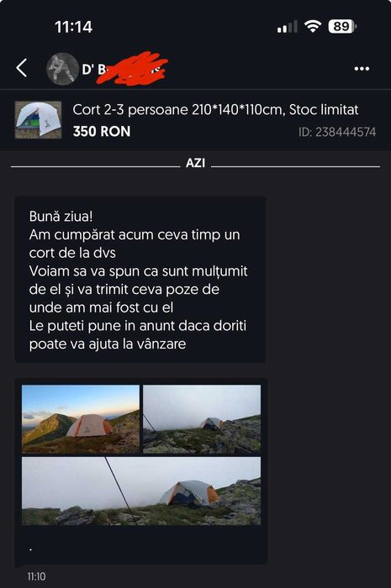Tap the Wi-Fi status icon
This screenshot has height=588, width=391.
[312, 27]
